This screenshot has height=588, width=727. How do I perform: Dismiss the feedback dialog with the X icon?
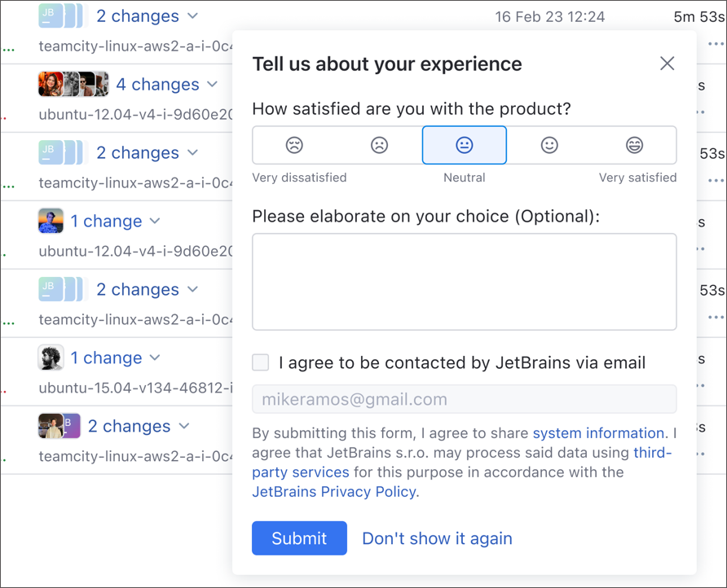click(x=668, y=63)
